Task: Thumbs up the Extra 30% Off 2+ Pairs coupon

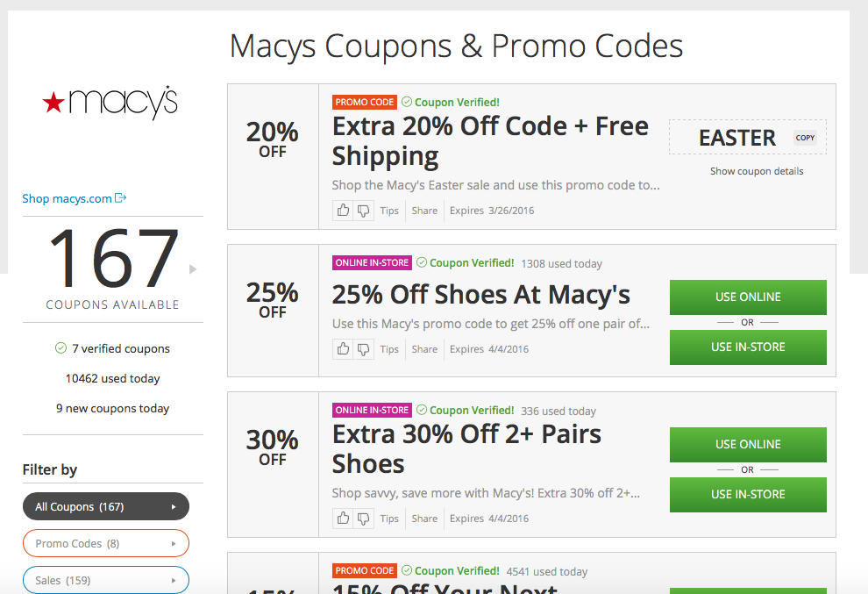Action: (x=343, y=519)
